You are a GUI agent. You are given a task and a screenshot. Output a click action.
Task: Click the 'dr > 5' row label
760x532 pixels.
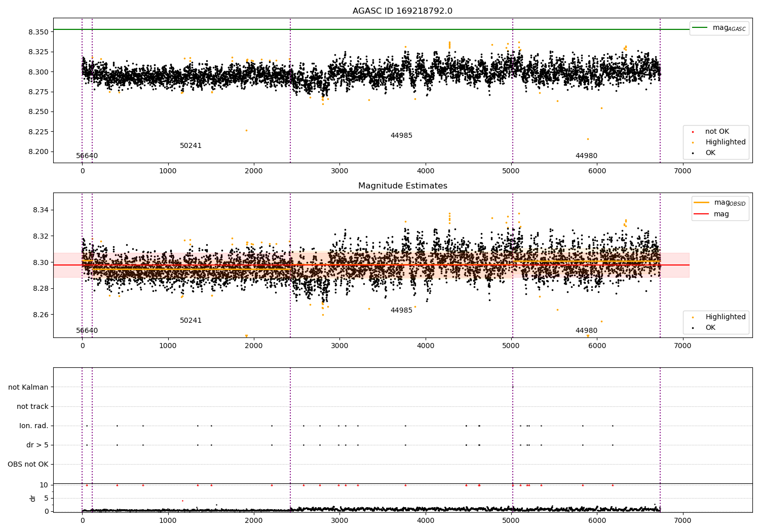point(37,445)
